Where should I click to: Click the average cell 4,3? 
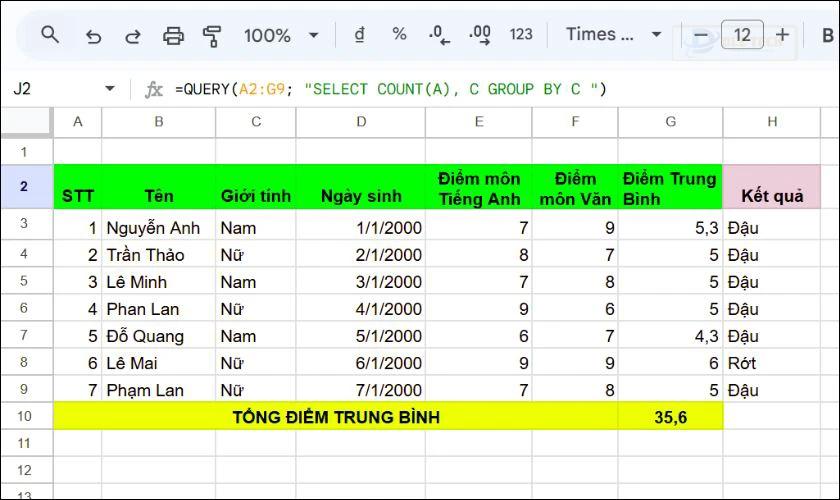pyautogui.click(x=671, y=336)
